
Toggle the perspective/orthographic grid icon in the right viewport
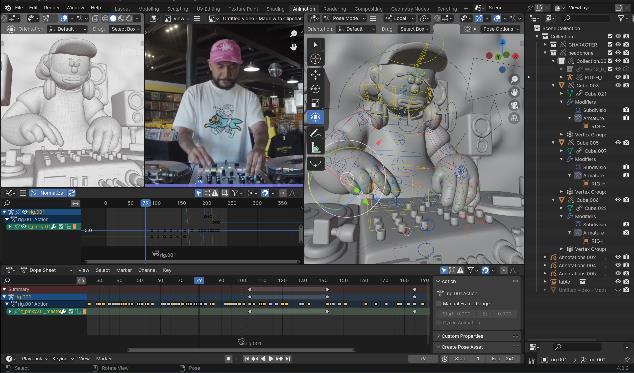point(514,118)
